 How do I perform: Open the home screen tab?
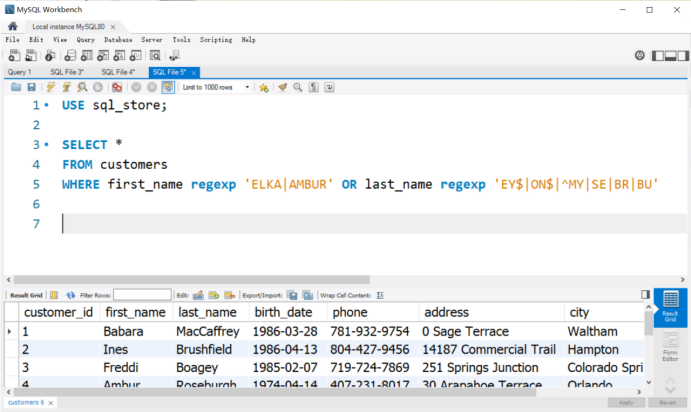coord(12,26)
